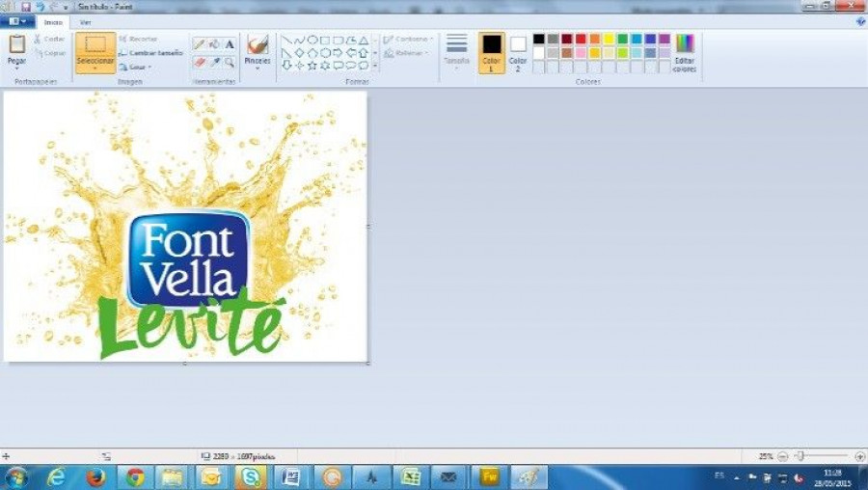
Task: Select the Text tool
Action: [x=230, y=44]
